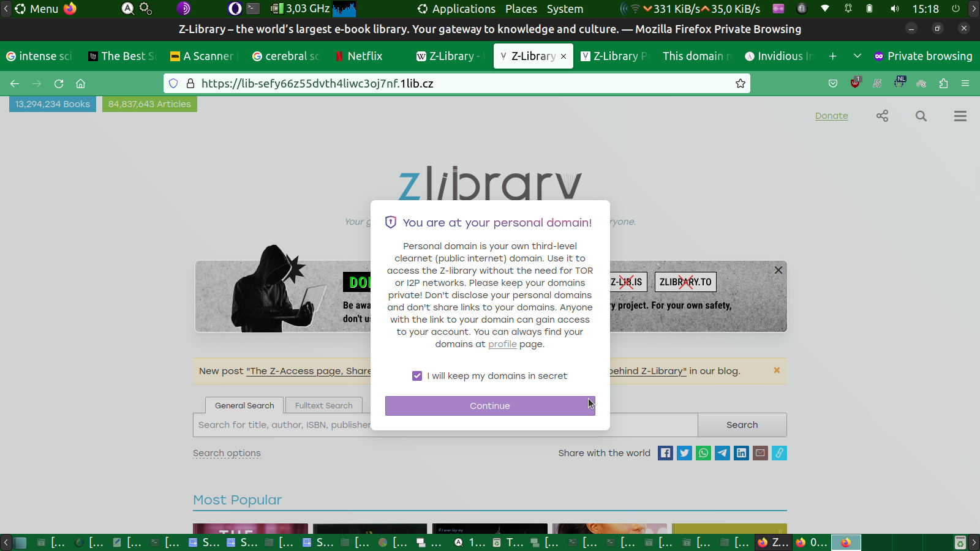This screenshot has width=980, height=551.
Task: Click the Private browsing indicator
Action: tap(923, 56)
